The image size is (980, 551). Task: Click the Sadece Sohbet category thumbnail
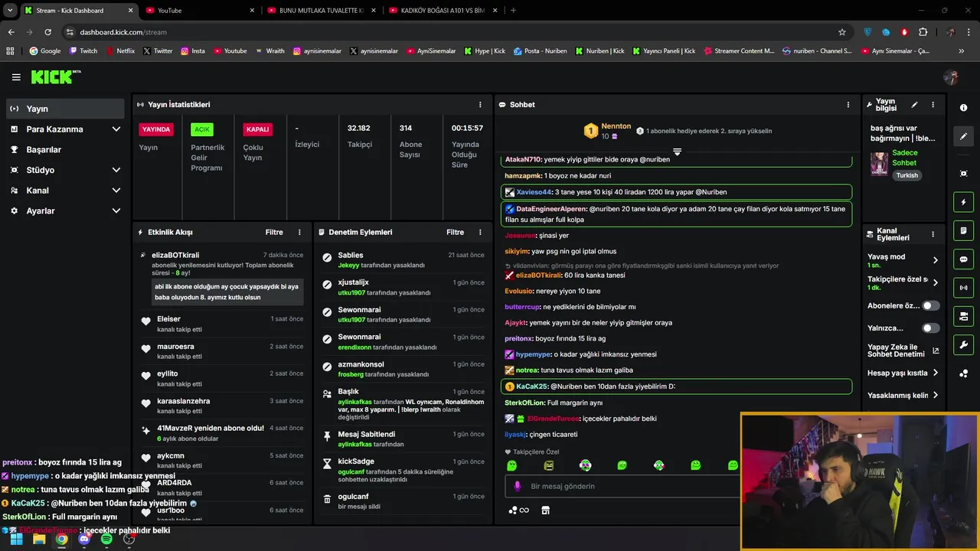click(x=879, y=164)
